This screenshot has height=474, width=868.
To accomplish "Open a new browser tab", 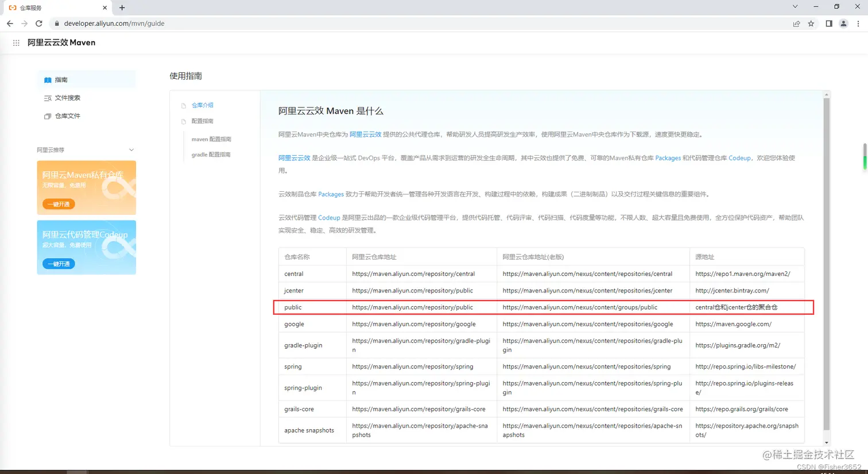I will coord(122,7).
